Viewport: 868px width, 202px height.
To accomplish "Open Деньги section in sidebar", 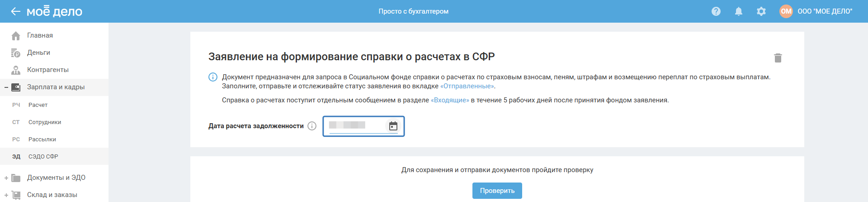I will click(38, 53).
